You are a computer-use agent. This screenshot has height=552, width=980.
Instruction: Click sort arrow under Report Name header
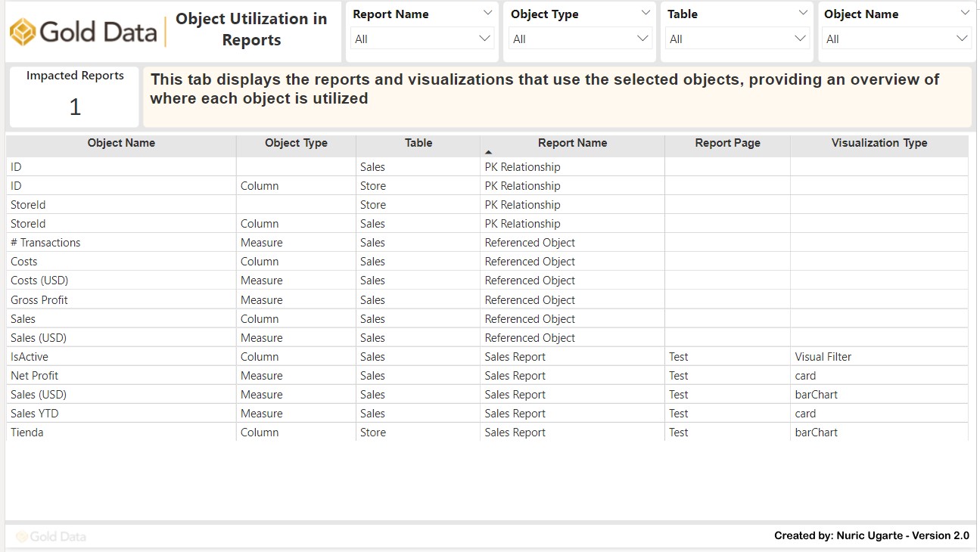[x=488, y=153]
